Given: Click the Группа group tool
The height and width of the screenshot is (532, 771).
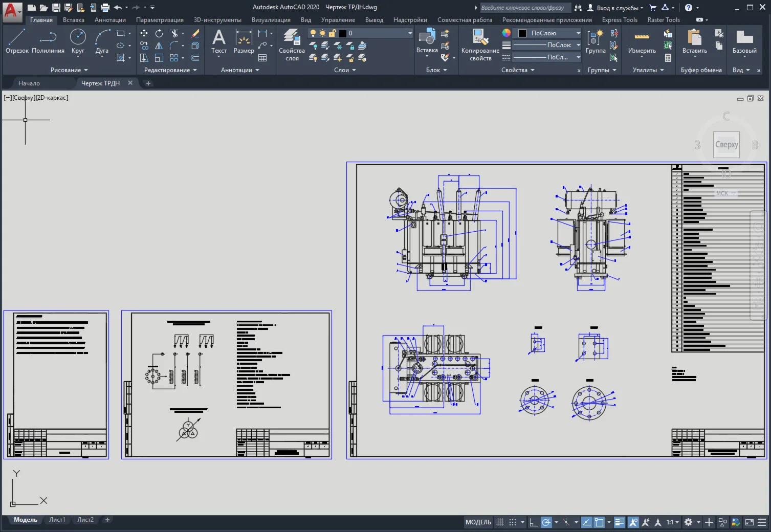Looking at the screenshot, I should [596, 41].
